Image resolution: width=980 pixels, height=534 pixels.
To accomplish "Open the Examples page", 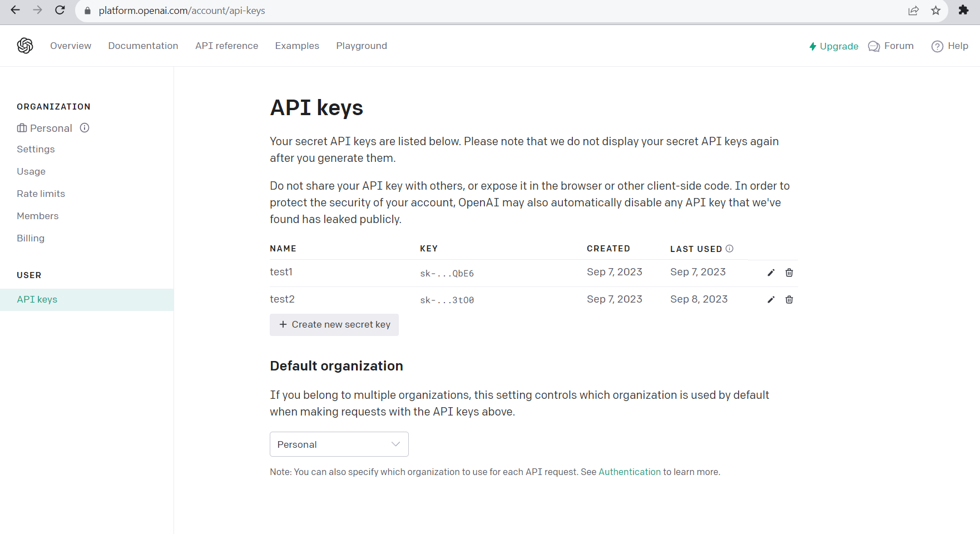I will (x=297, y=46).
